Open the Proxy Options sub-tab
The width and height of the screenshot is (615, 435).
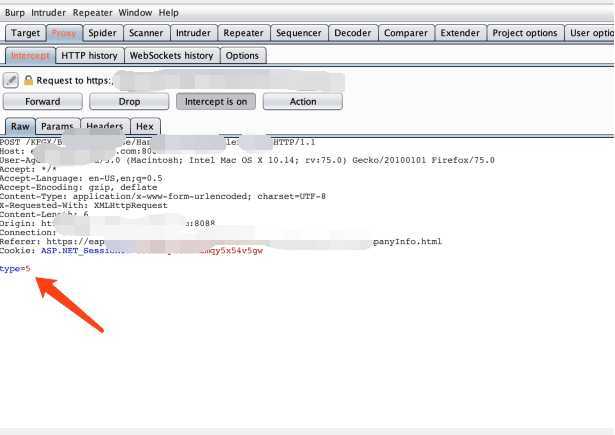(242, 56)
